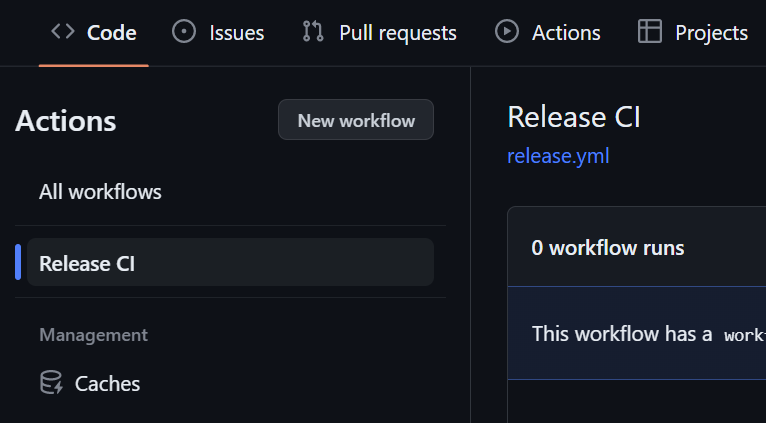Create a New workflow
The height and width of the screenshot is (423, 766).
tap(356, 120)
